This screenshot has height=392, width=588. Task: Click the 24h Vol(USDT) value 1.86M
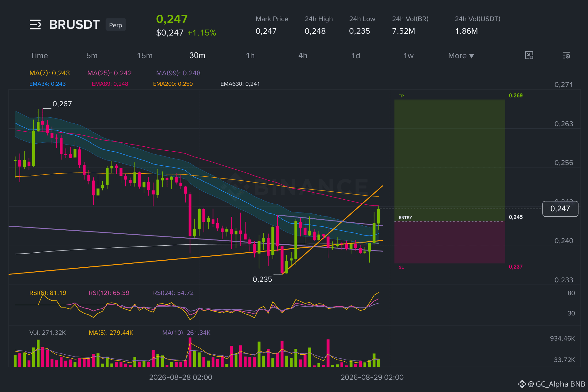click(x=466, y=31)
